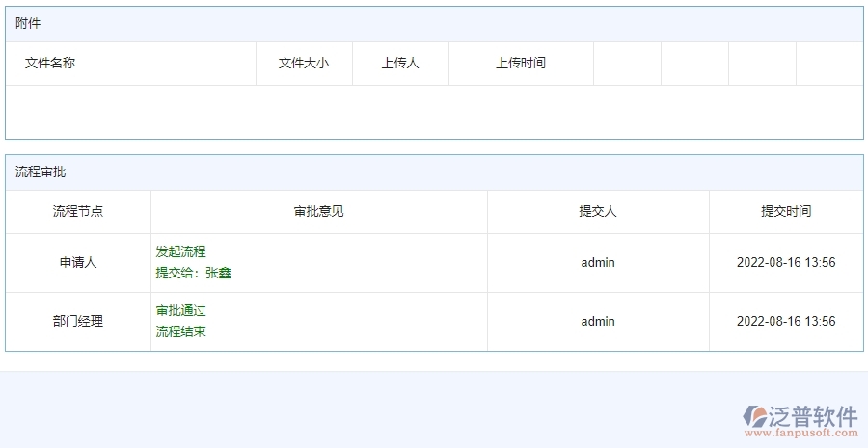Select the 上传时间 column header
Image resolution: width=868 pixels, height=448 pixels.
tap(521, 63)
